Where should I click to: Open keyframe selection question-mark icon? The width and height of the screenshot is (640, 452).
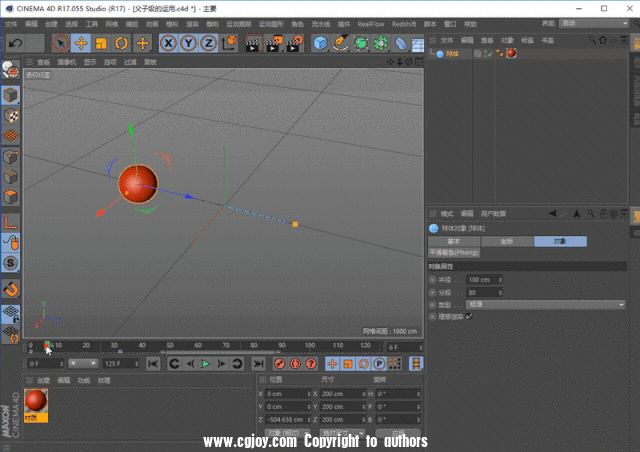[x=311, y=363]
